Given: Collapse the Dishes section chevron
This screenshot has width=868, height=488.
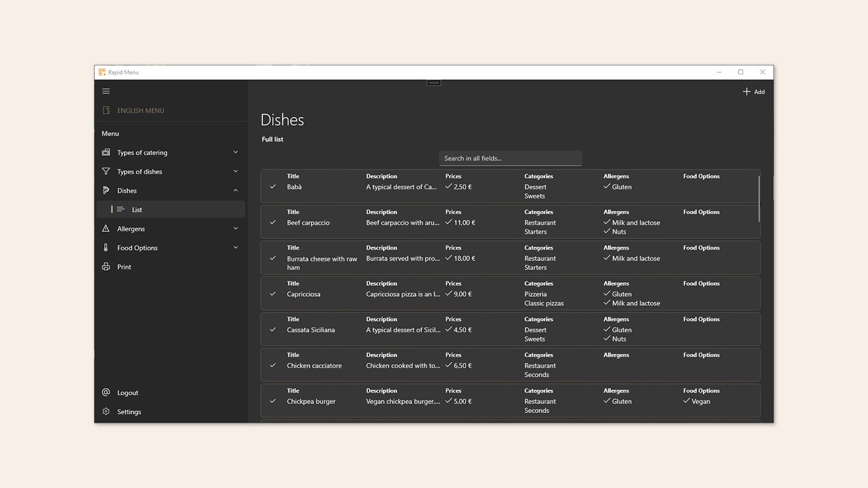Looking at the screenshot, I should click(236, 191).
